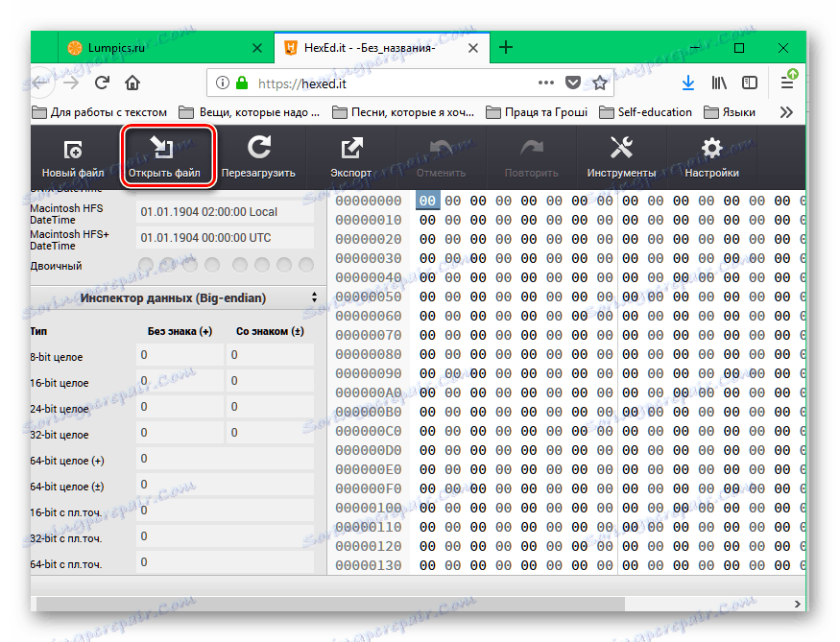Toggle the fourth bit in Двоичный row
This screenshot has width=840, height=642.
point(212,265)
